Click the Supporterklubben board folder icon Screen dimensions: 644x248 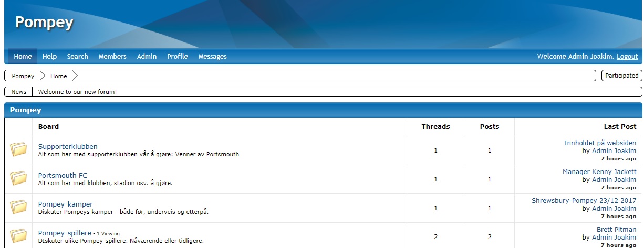tap(18, 150)
